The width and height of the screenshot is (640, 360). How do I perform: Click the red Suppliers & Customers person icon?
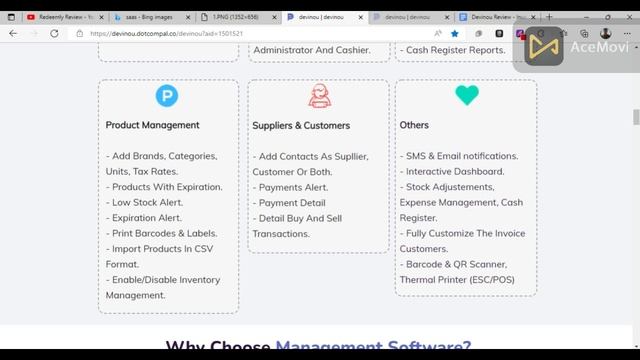(320, 96)
